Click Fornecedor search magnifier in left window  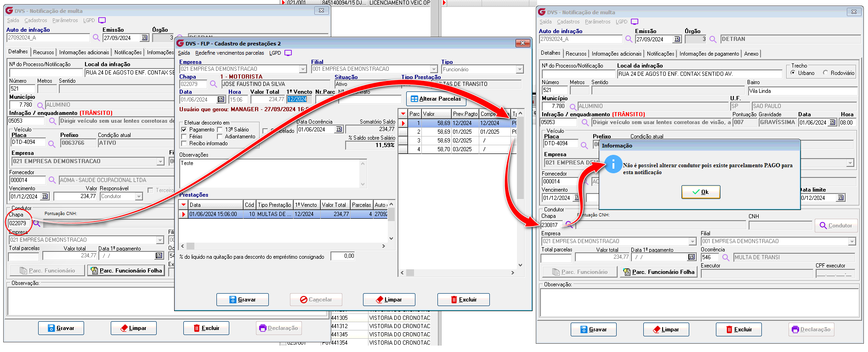click(x=52, y=180)
